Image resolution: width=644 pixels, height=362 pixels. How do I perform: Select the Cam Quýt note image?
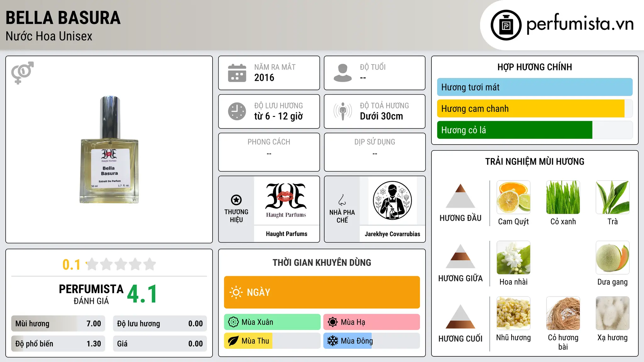(514, 197)
